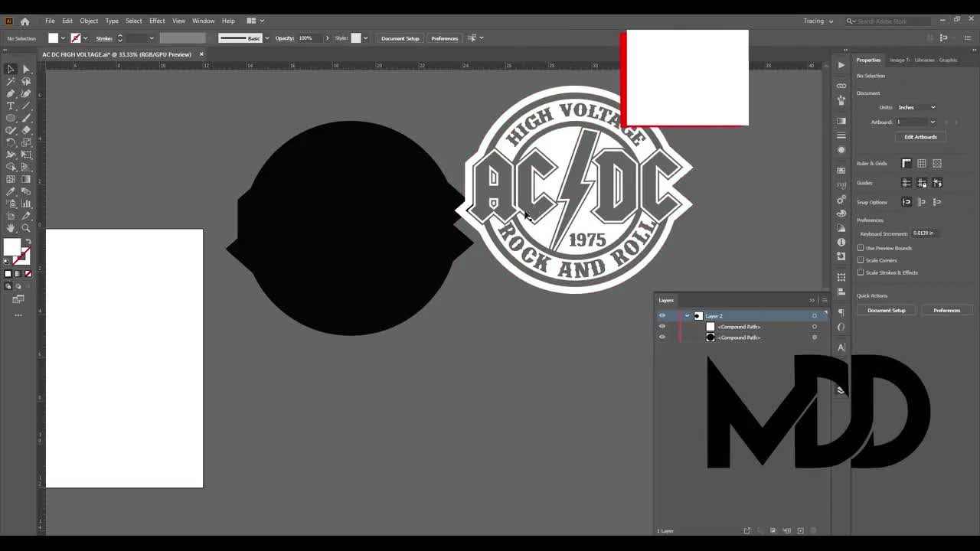Select the Scale tool
The width and height of the screenshot is (980, 551).
pyautogui.click(x=26, y=142)
